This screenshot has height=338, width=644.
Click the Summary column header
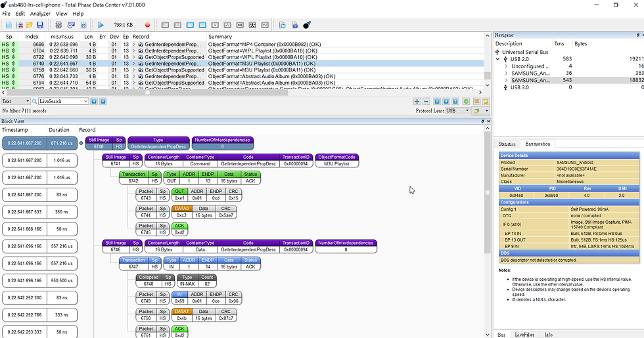pos(220,37)
